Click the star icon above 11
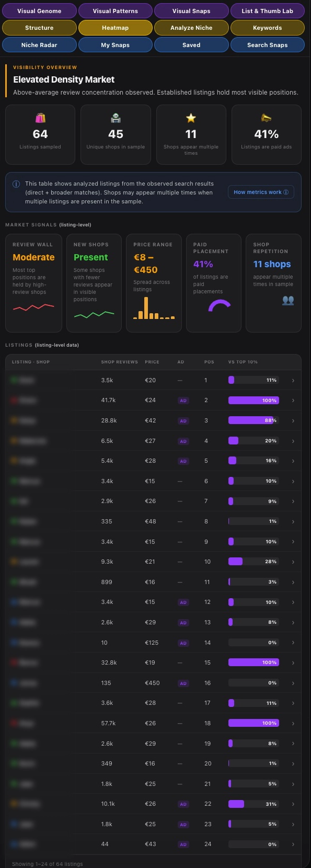The width and height of the screenshot is (311, 868). [x=191, y=118]
